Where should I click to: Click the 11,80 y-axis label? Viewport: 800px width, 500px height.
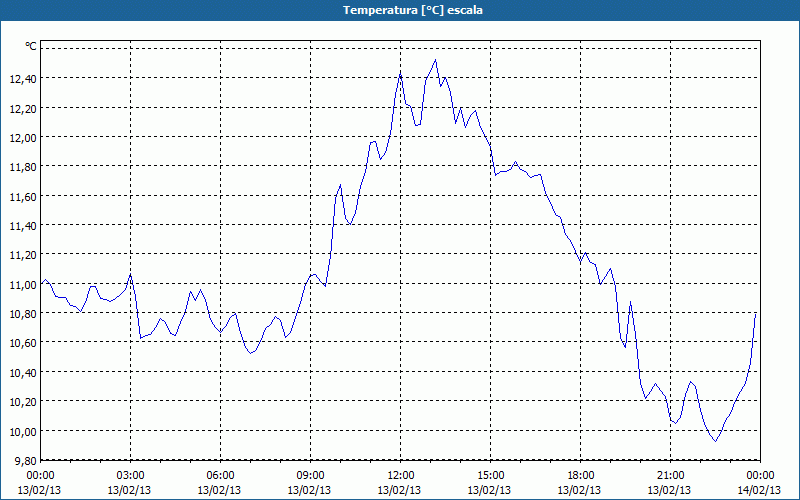(23, 167)
